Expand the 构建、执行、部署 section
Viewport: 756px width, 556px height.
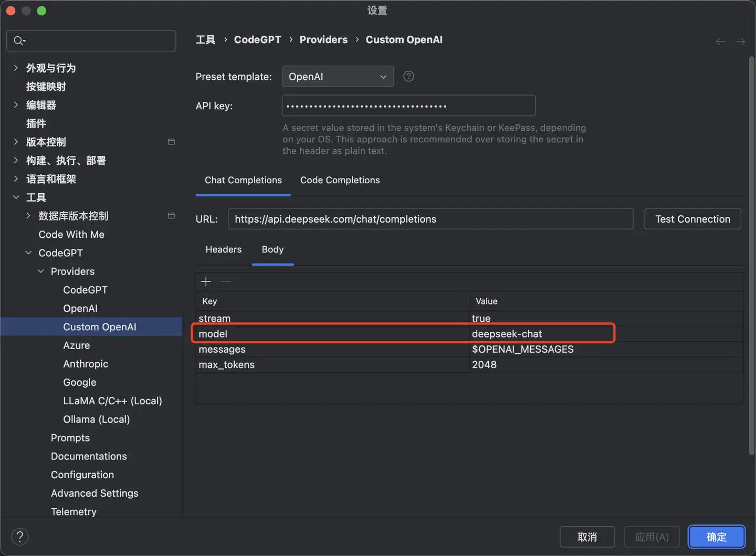coord(16,160)
